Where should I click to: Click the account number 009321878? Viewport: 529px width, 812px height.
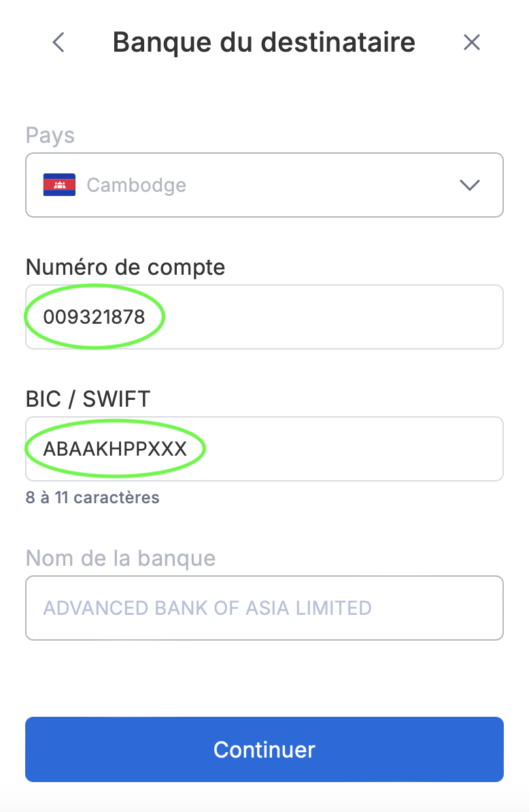point(95,317)
